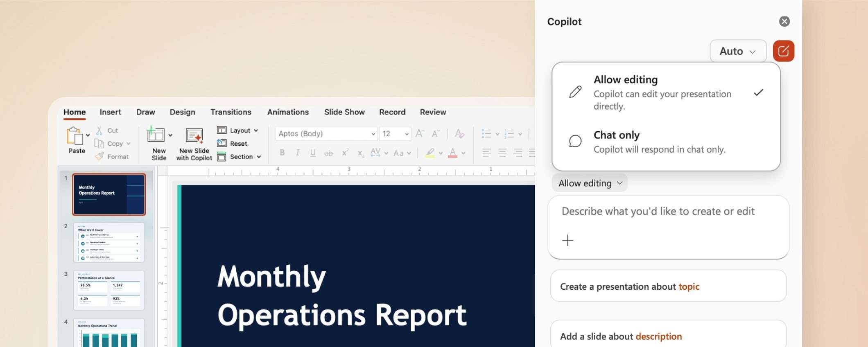This screenshot has width=868, height=347.
Task: Expand the Auto model dropdown
Action: (x=738, y=51)
